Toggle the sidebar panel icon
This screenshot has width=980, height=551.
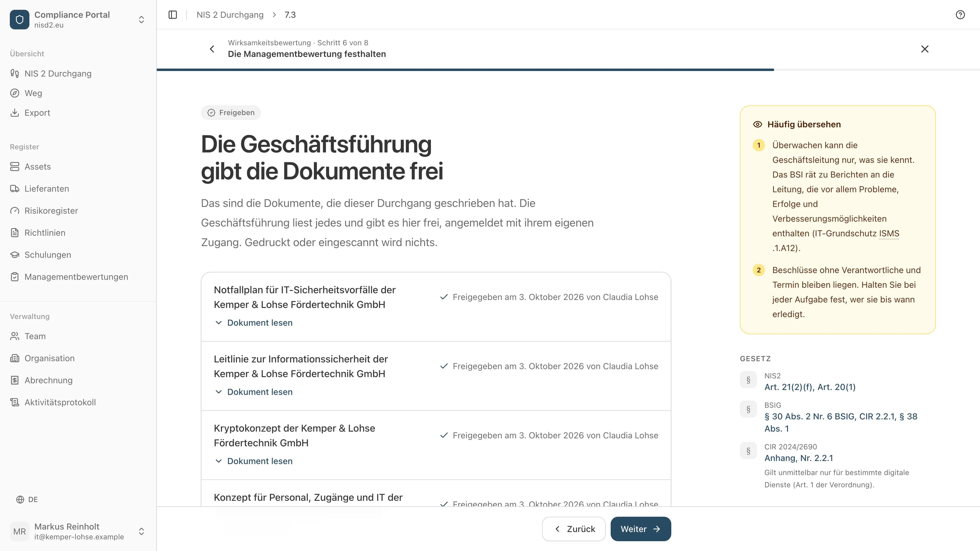tap(173, 14)
